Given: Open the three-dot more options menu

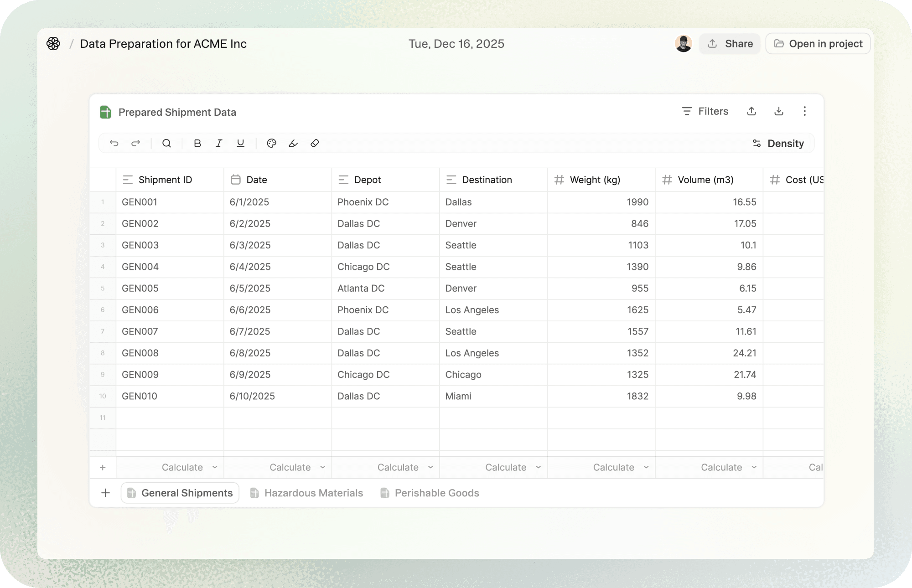Looking at the screenshot, I should 804,111.
